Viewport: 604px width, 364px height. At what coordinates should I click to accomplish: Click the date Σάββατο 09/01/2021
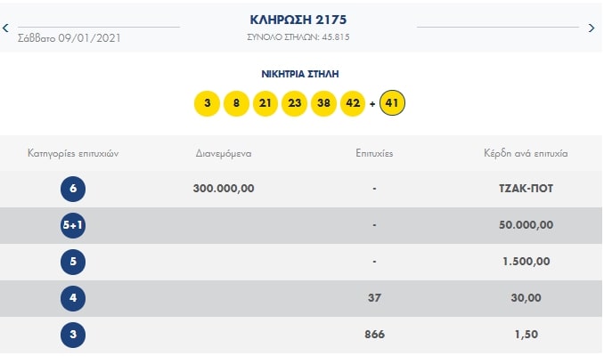point(69,38)
